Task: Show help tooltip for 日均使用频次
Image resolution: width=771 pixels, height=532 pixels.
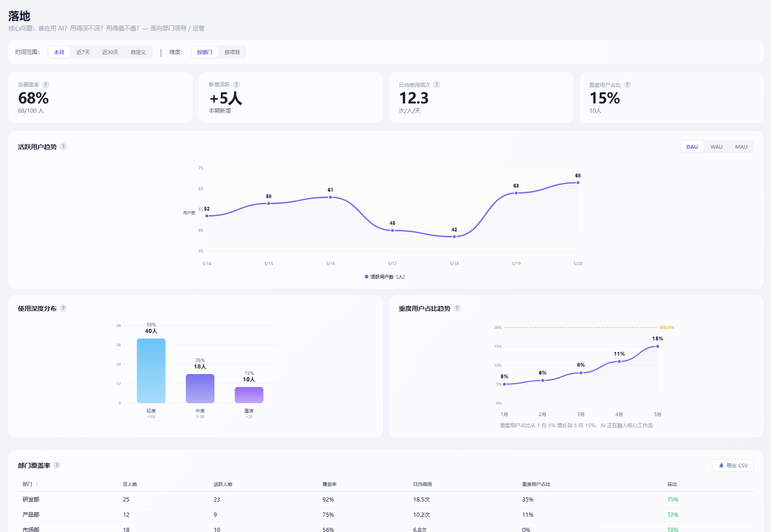Action: click(437, 85)
